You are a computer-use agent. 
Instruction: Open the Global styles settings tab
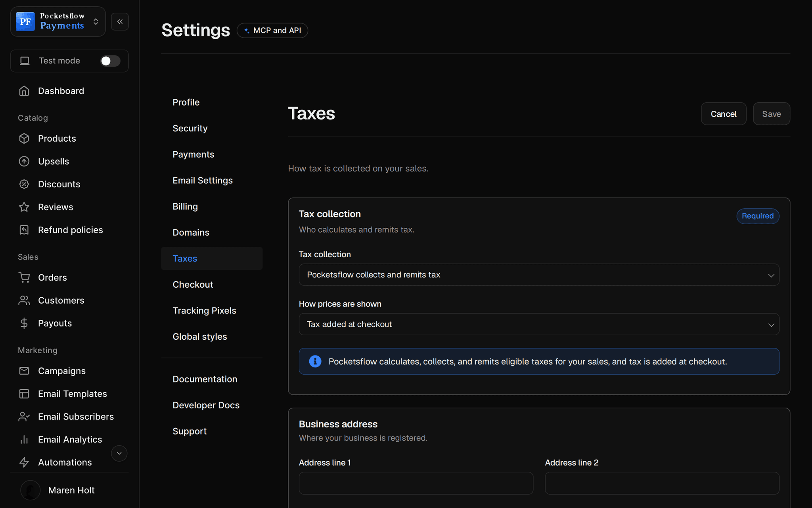point(212,337)
